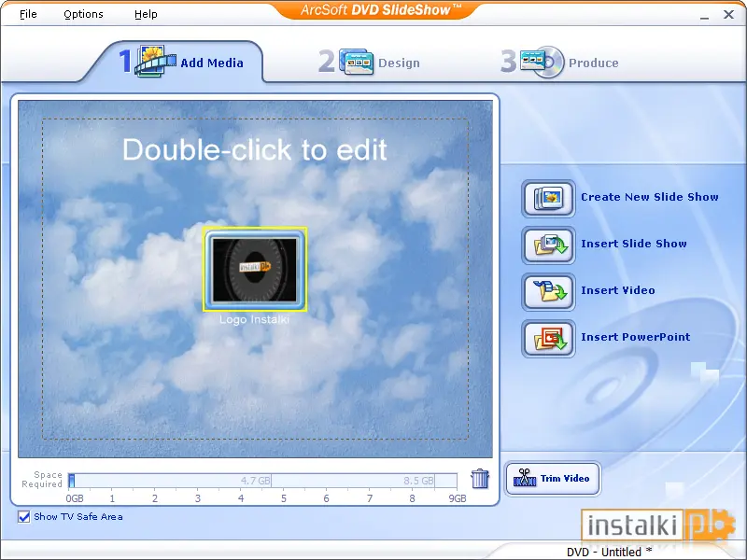
Task: Switch to the Design tab
Action: click(369, 62)
